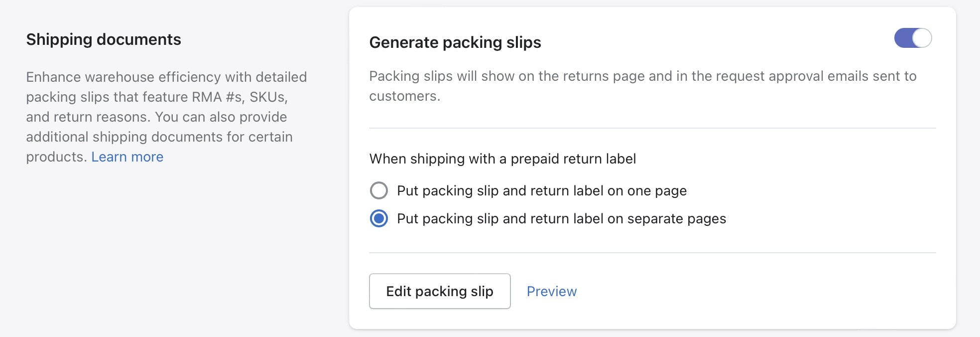Image resolution: width=980 pixels, height=337 pixels.
Task: Click the packing slips returns page description
Action: tap(642, 76)
